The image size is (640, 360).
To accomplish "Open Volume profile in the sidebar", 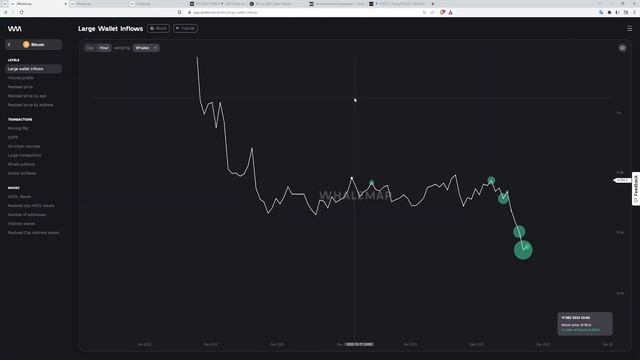I will coord(21,78).
